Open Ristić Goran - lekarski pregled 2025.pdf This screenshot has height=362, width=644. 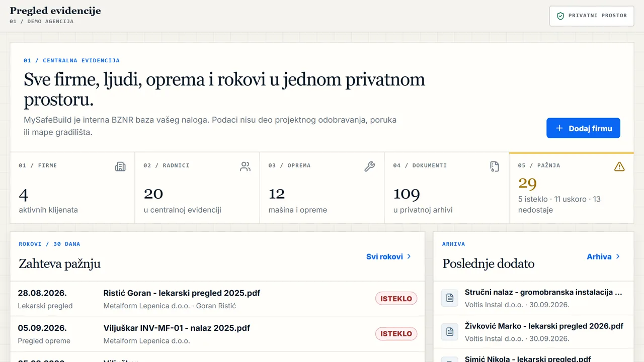[x=182, y=293]
